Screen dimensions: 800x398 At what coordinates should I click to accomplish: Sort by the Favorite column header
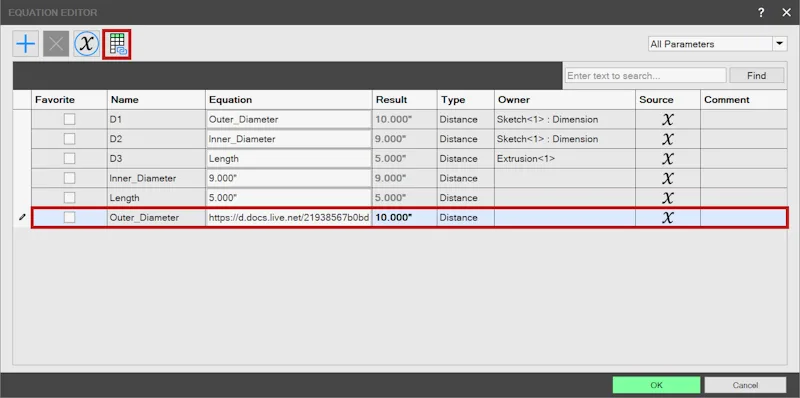(x=69, y=100)
